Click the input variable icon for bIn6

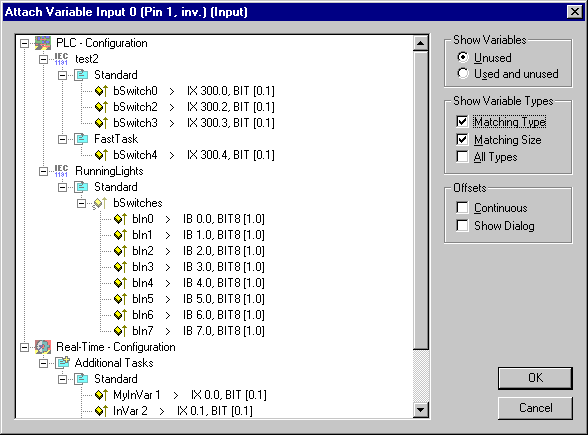click(120, 315)
